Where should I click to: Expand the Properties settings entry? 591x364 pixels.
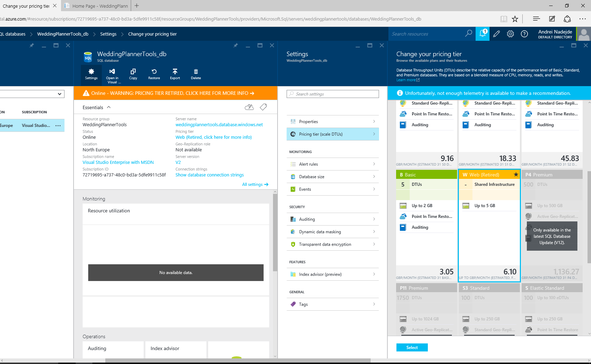(333, 122)
